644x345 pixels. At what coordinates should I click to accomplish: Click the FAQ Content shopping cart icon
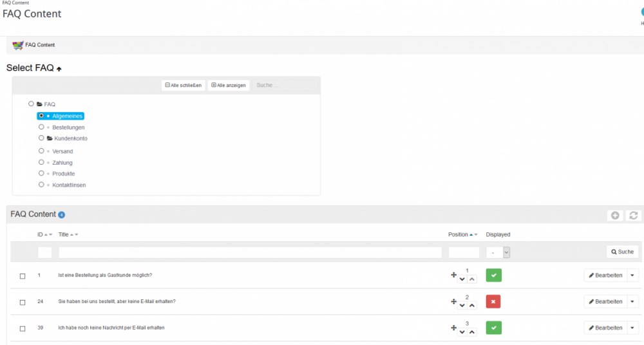(x=18, y=45)
